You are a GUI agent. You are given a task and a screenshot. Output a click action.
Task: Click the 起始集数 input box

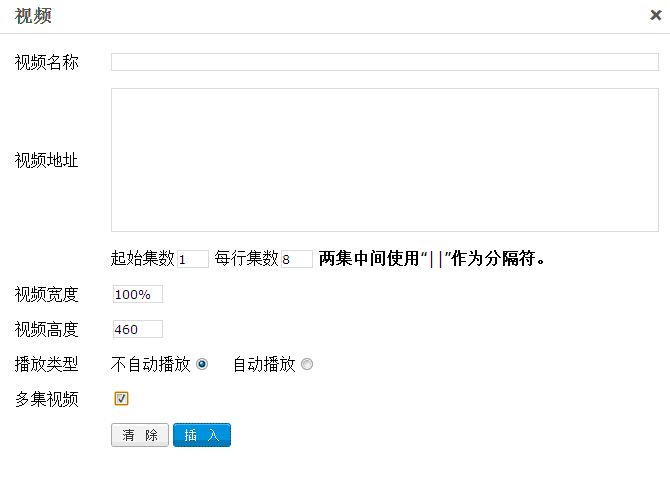point(192,259)
